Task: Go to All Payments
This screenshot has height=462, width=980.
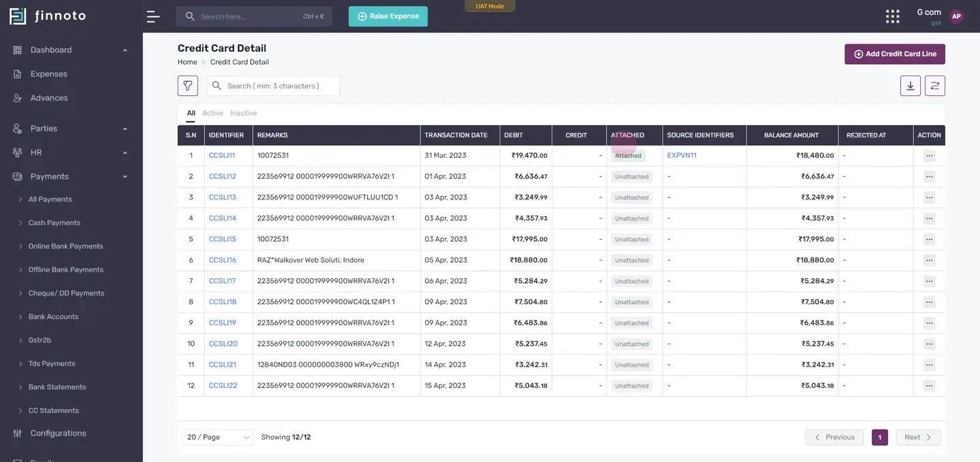Action: point(50,199)
